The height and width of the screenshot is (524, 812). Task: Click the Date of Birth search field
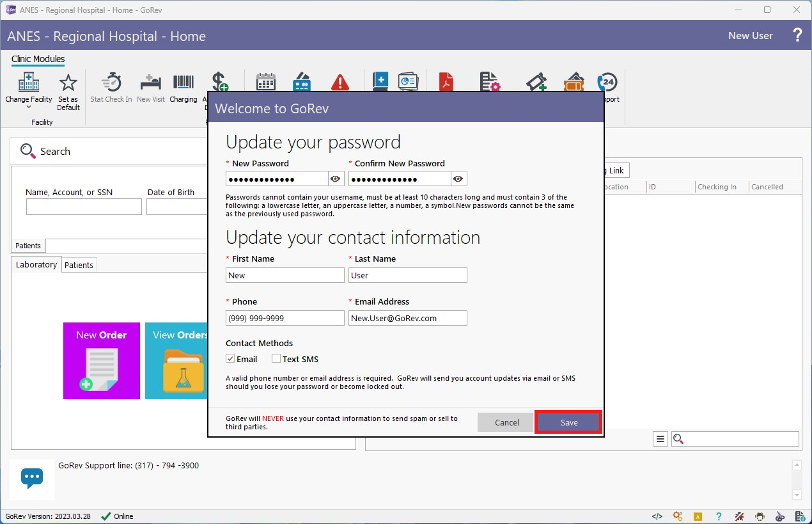pyautogui.click(x=177, y=207)
